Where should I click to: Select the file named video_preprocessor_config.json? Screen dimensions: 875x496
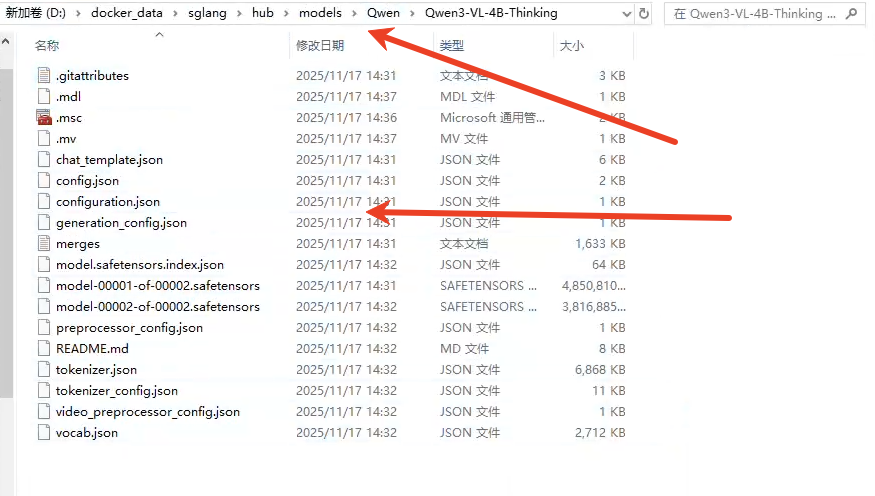pos(148,412)
